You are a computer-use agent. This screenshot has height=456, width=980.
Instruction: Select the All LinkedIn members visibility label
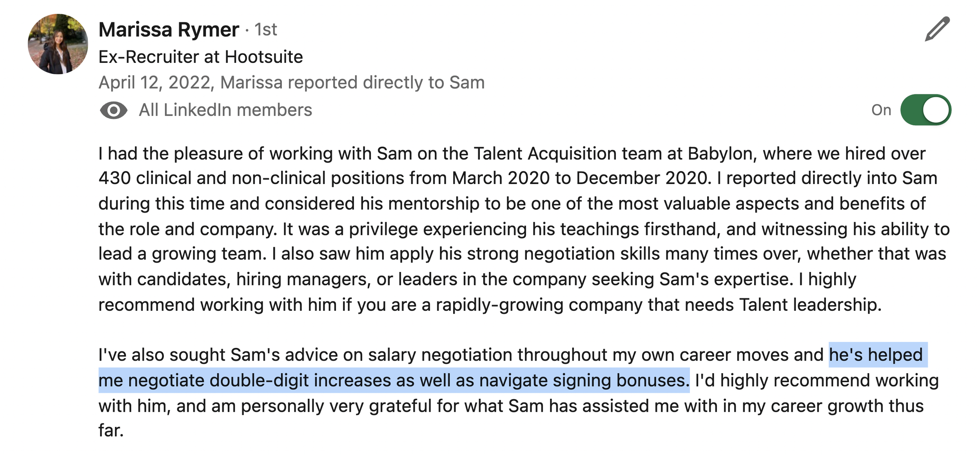[225, 110]
